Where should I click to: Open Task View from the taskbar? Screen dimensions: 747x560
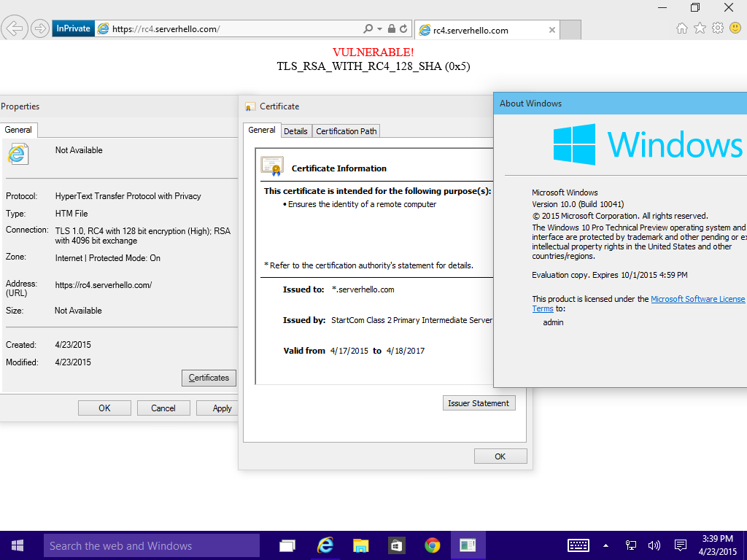[x=287, y=545]
